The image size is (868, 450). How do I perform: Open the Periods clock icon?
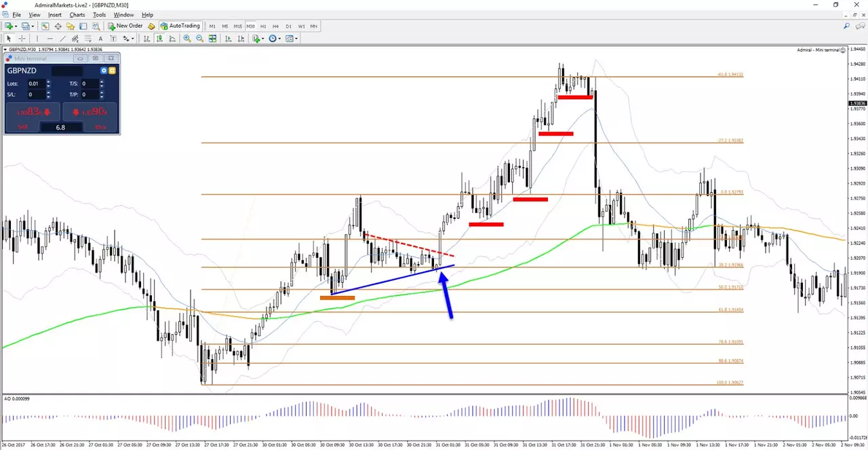click(x=273, y=39)
